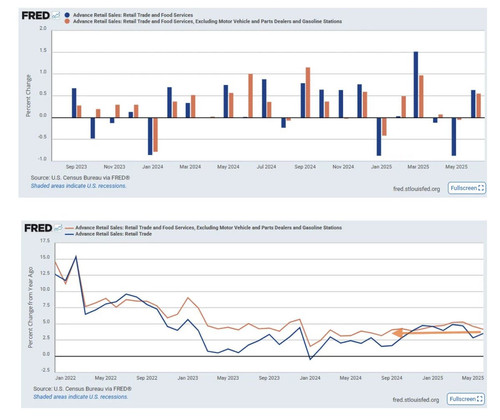
Task: Click the blue legend line for Retail Trade
Action: click(x=69, y=234)
